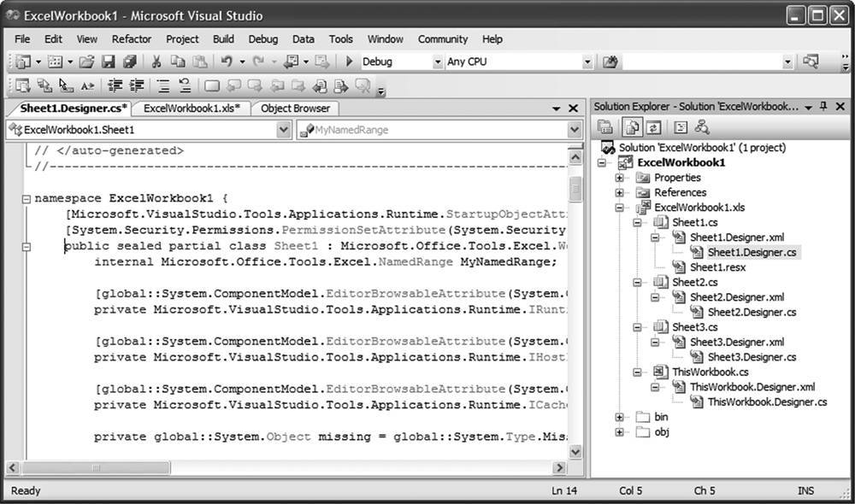
Task: Expand the References node in Solution Explorer
Action: click(620, 192)
